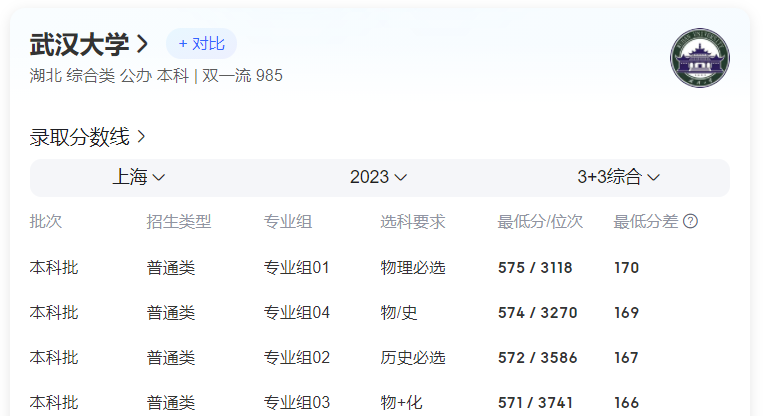Click the Wuhan University logo emblem

700,58
